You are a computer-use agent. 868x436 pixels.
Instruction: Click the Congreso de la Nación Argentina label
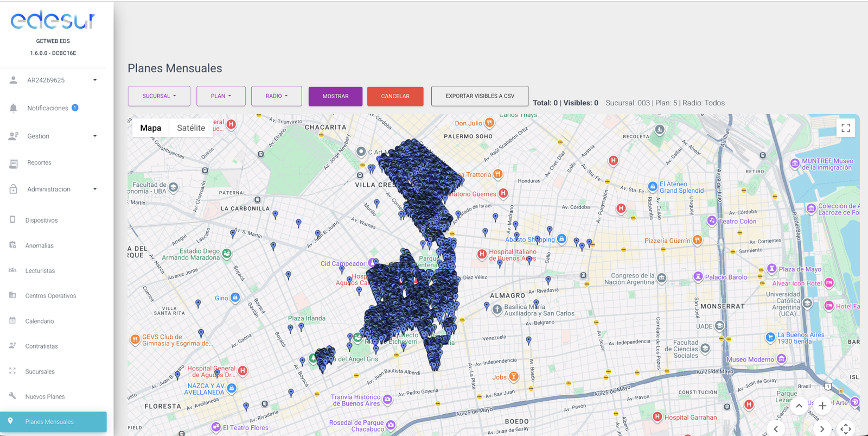point(629,279)
